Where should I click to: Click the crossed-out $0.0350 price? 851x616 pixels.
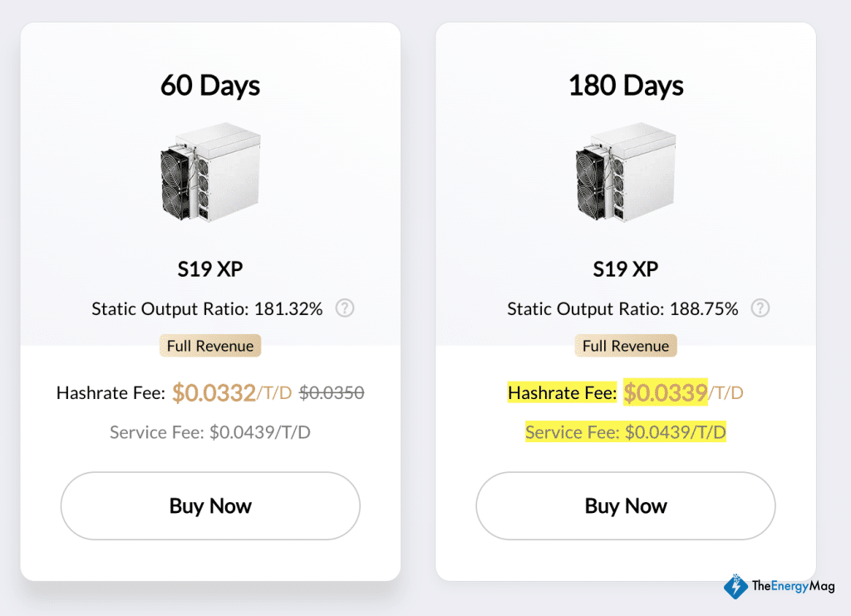click(332, 392)
